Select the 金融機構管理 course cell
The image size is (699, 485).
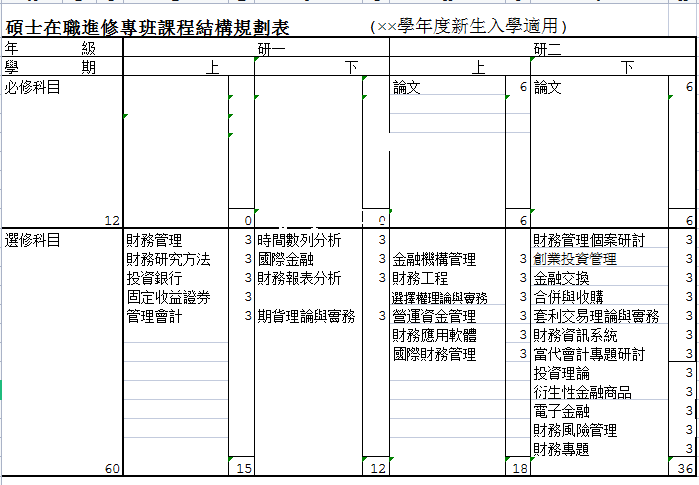(x=434, y=259)
